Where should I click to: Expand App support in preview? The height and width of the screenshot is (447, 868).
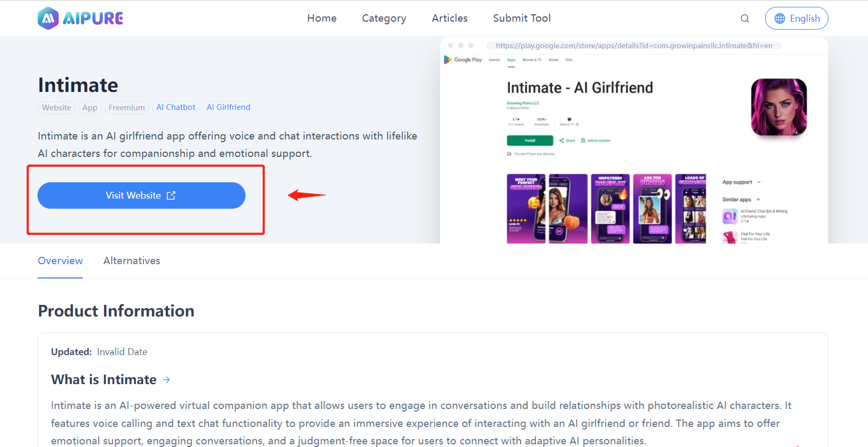click(x=741, y=182)
